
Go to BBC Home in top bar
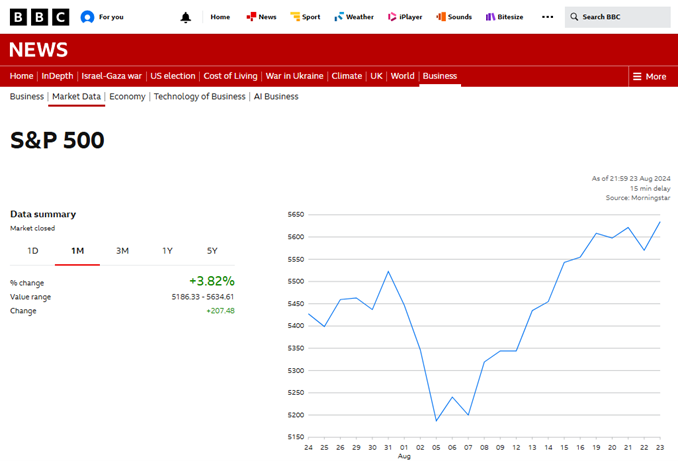click(220, 17)
